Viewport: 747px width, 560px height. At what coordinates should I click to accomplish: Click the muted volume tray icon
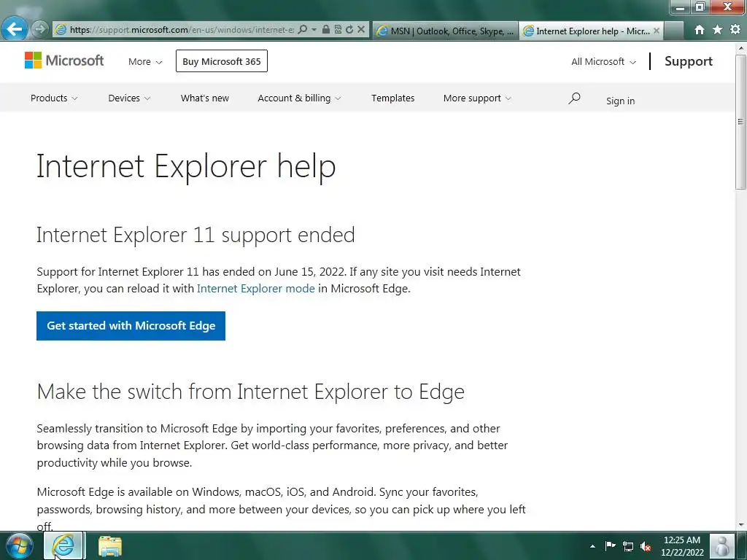646,546
